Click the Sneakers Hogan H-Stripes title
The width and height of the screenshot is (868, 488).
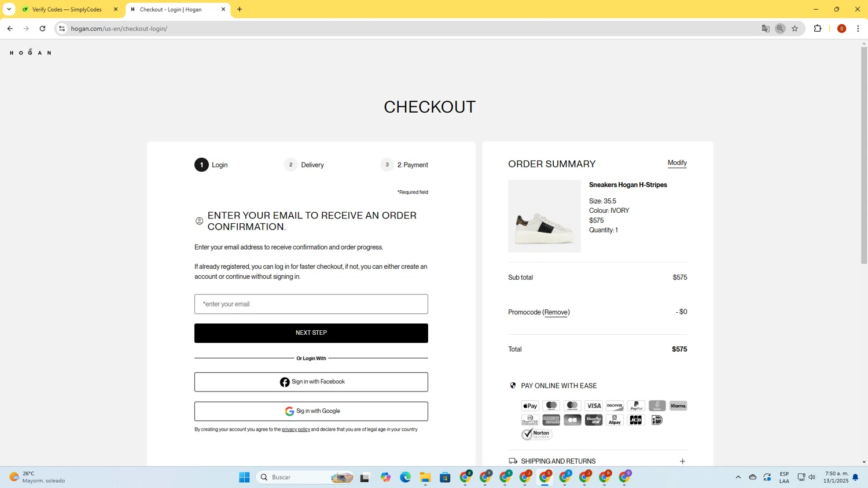tap(628, 185)
